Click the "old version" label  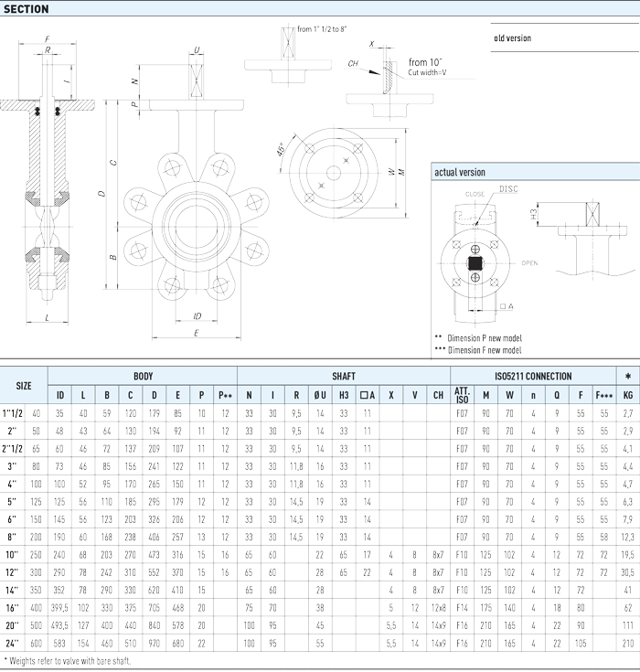(x=512, y=38)
